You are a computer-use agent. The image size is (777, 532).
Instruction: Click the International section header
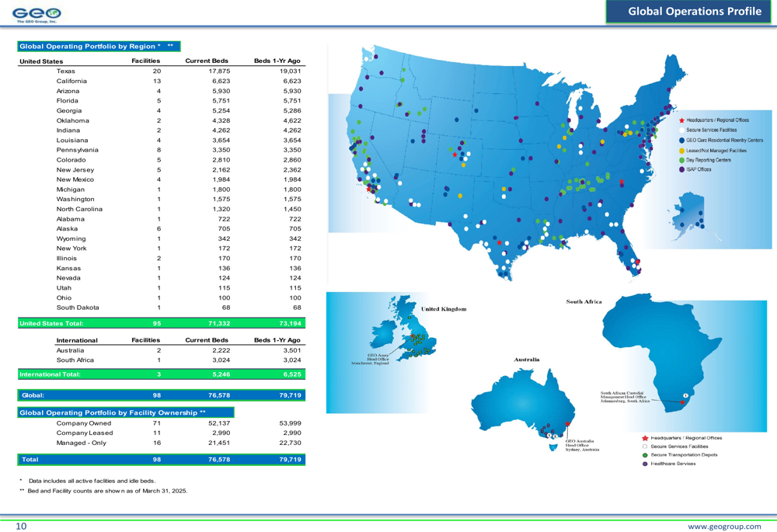[77, 340]
